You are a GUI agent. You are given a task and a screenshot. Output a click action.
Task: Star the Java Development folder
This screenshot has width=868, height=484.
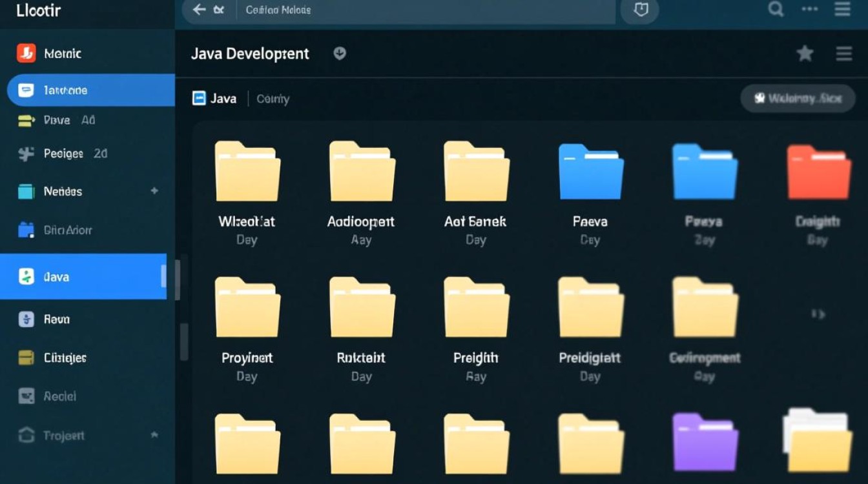tap(805, 54)
